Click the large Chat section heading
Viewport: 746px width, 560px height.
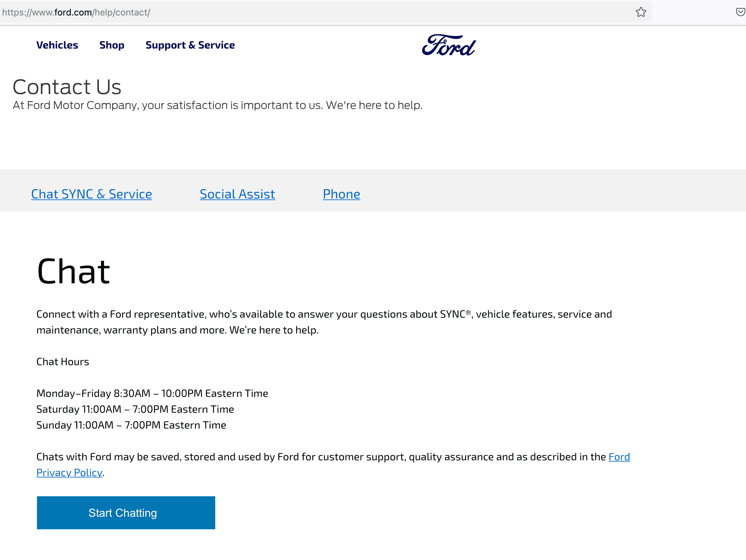tap(74, 271)
